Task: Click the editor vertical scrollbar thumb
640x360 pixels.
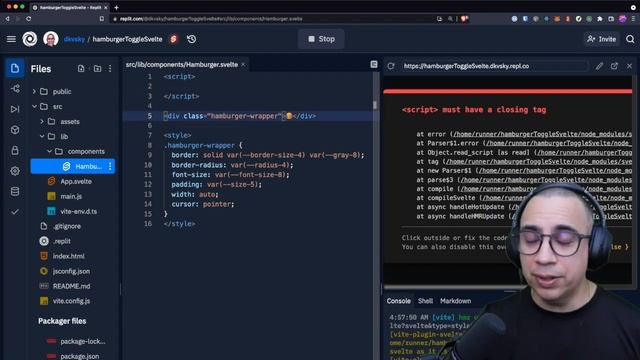Action: point(375,105)
